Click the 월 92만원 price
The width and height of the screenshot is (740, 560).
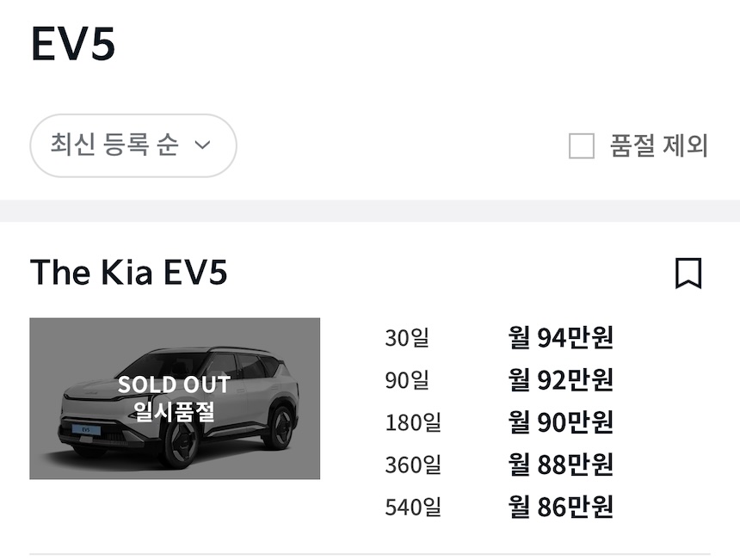(x=560, y=380)
